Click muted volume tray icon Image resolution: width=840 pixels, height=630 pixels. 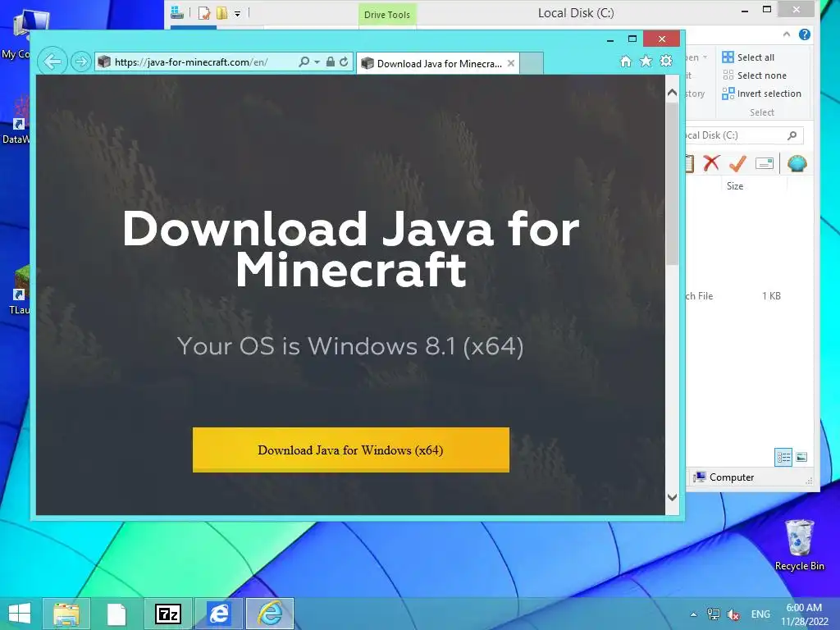[x=733, y=614]
